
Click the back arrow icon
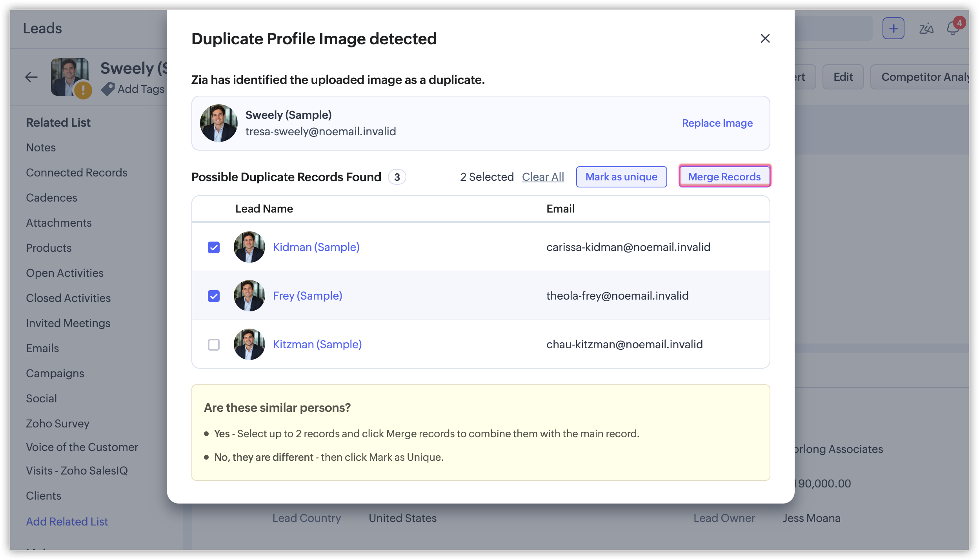[x=31, y=77]
